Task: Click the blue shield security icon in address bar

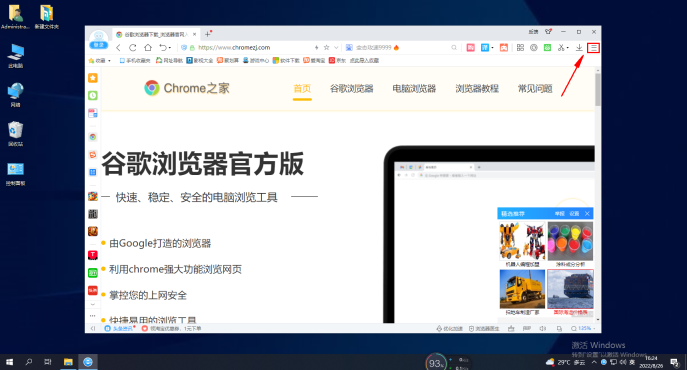Action: (x=184, y=47)
